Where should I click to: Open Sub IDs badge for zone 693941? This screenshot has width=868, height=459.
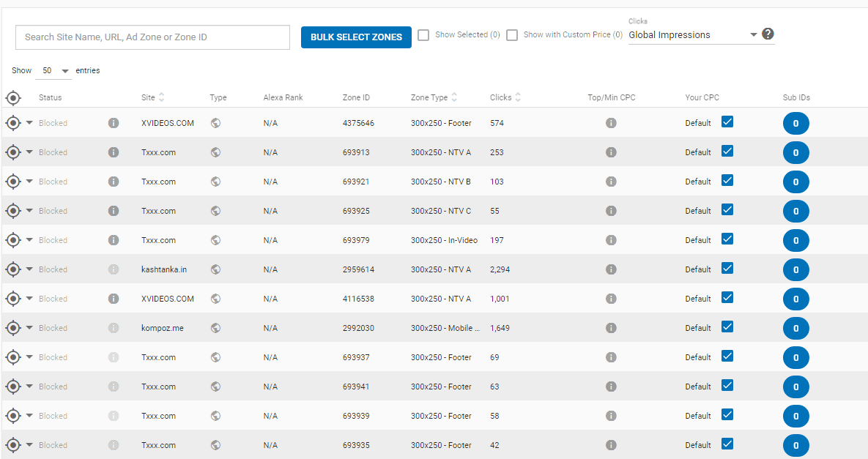796,387
